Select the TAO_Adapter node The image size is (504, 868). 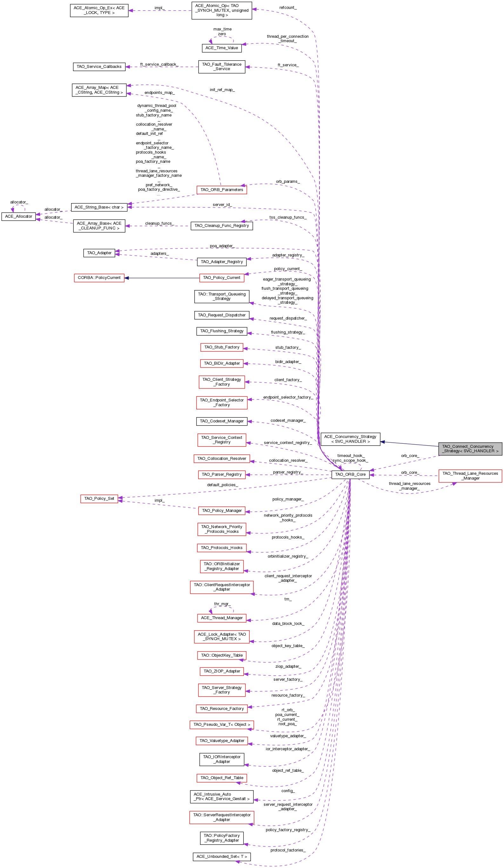tap(99, 253)
